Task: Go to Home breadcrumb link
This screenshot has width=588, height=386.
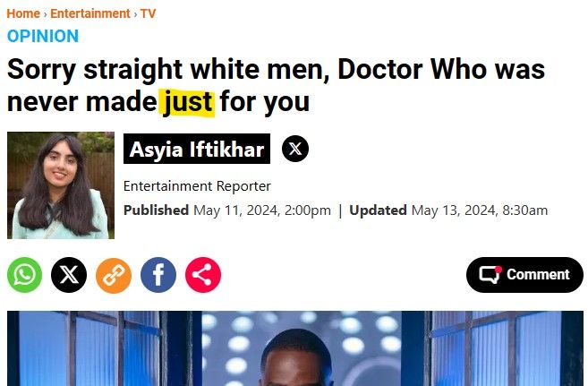Action: coord(23,13)
